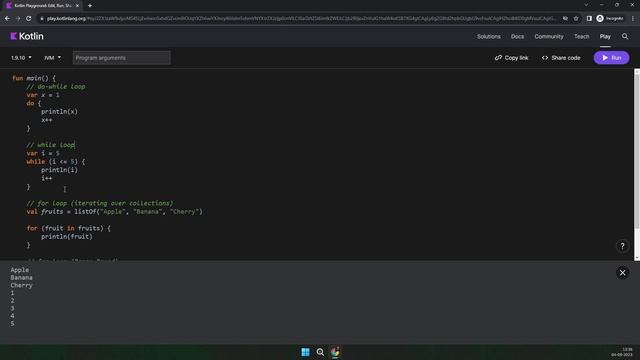Viewport: 640px width, 360px height.
Task: Run the Kotlin program
Action: tap(611, 58)
